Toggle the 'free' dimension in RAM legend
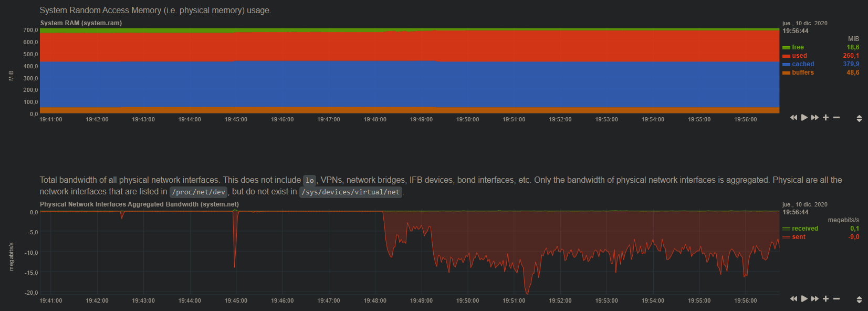The width and height of the screenshot is (868, 311). coord(798,47)
